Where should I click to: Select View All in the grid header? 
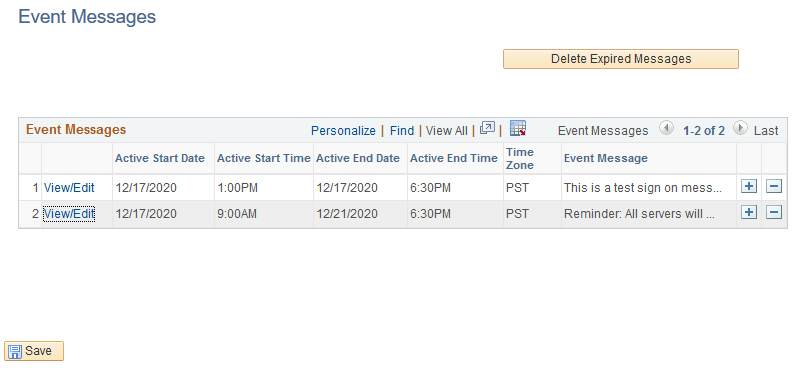[447, 131]
